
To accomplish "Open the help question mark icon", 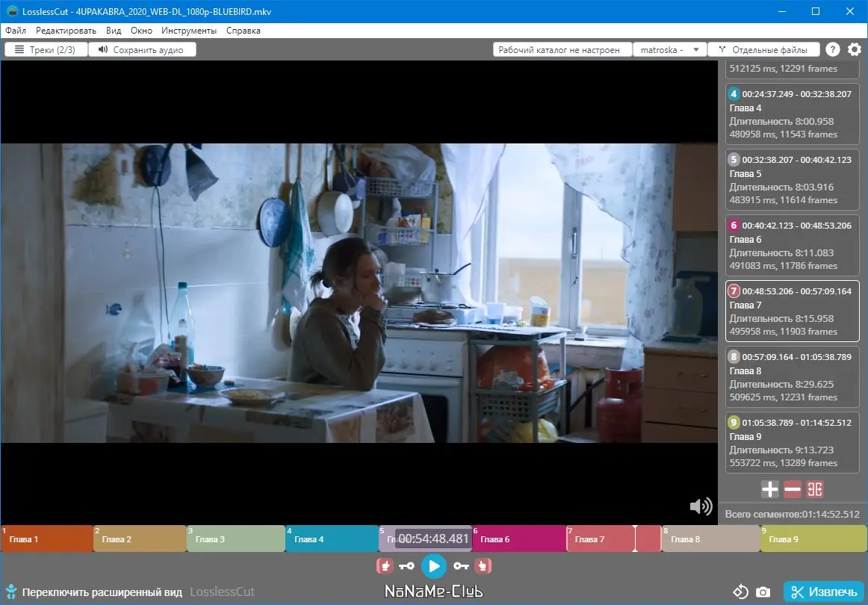I will coord(833,49).
